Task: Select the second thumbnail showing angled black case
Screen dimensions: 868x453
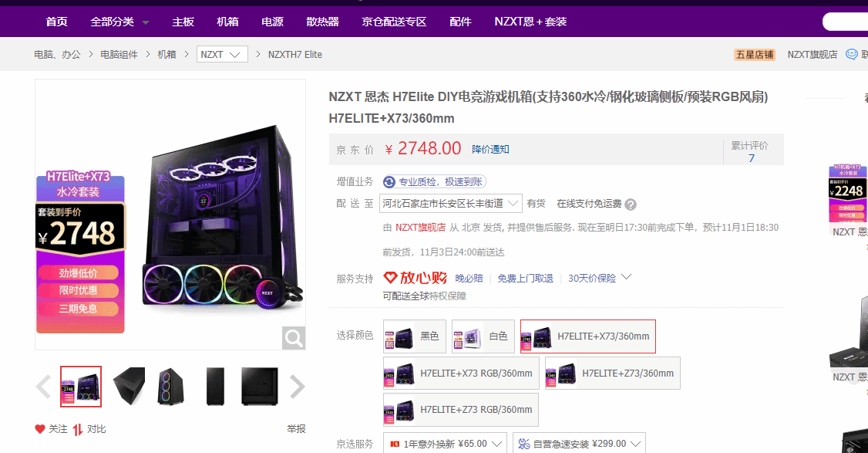Action: (x=129, y=387)
